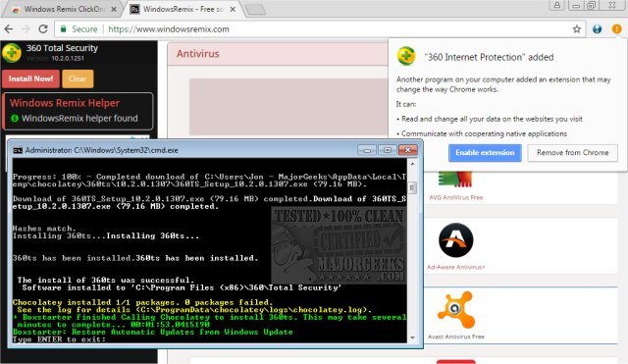Open the cmd.exe window system menu icon

pos(18,150)
